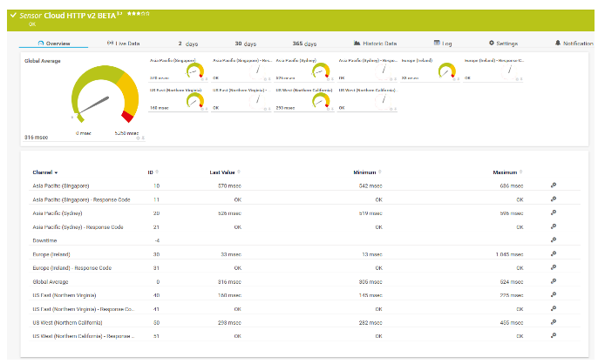
Task: Click the OK status checkmark in sensor header
Action: (x=13, y=16)
